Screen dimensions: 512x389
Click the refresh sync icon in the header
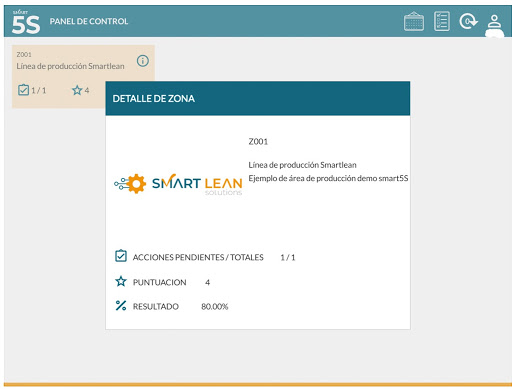tap(468, 21)
